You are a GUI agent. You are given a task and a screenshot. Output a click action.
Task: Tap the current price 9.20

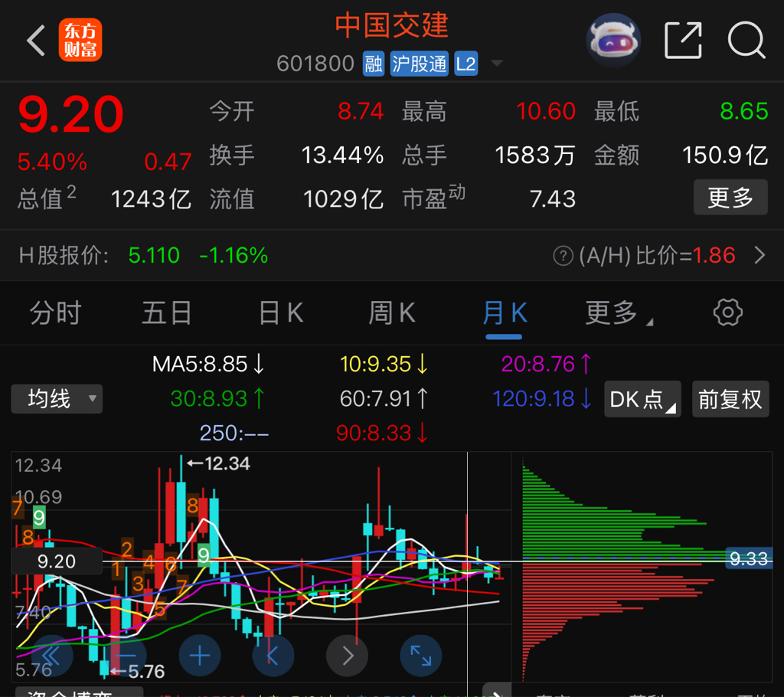pos(70,115)
